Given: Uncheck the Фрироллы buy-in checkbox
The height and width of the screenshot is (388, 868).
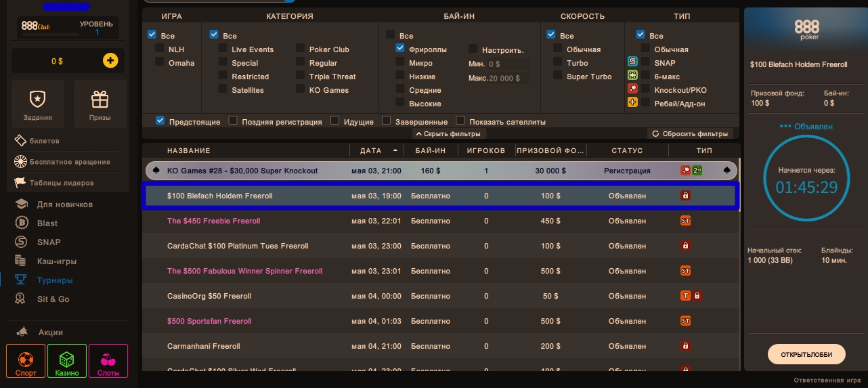Looking at the screenshot, I should pyautogui.click(x=401, y=49).
